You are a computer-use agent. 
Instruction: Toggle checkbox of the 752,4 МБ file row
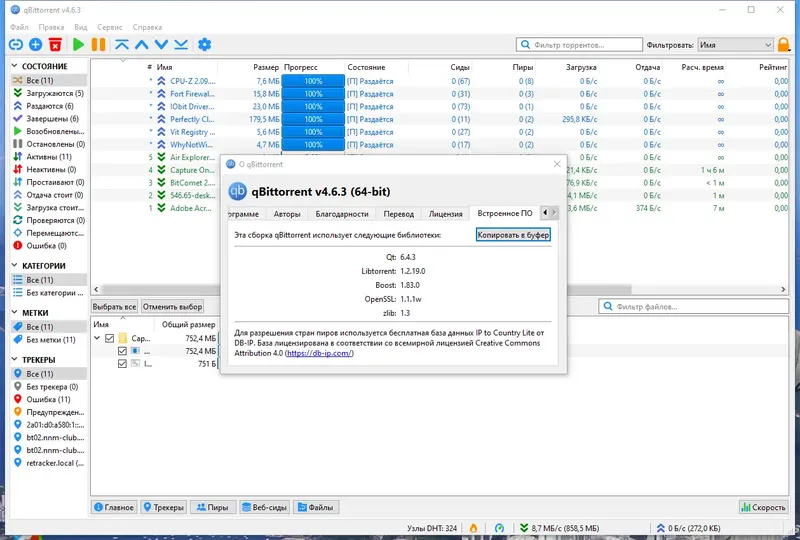(x=122, y=351)
